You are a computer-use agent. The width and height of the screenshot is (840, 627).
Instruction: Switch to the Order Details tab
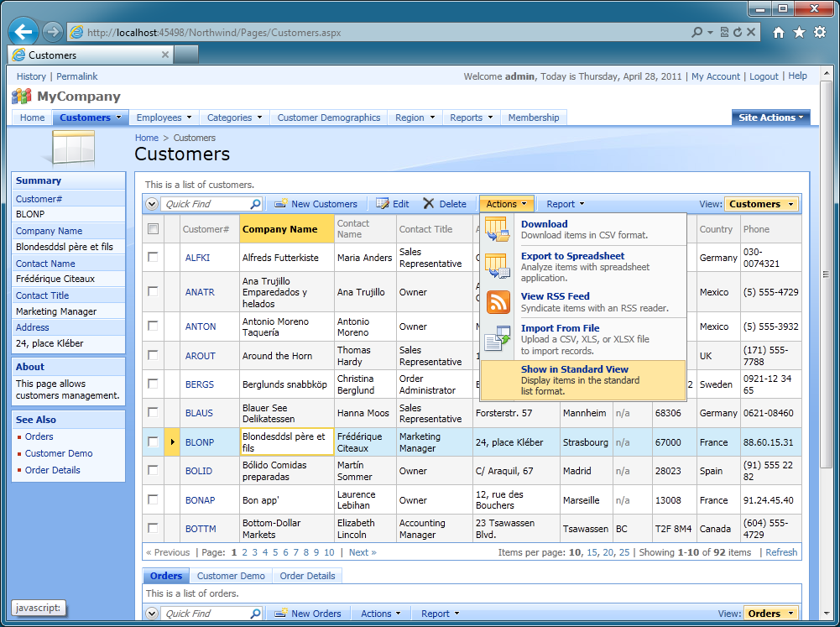point(307,576)
